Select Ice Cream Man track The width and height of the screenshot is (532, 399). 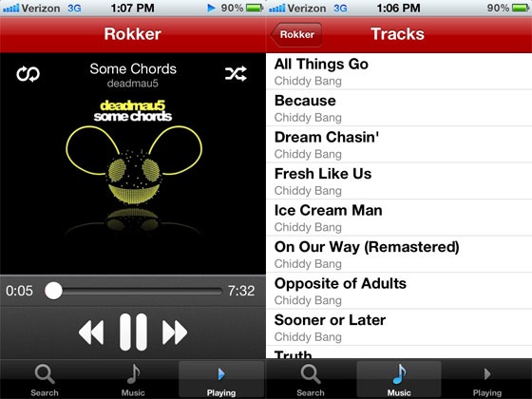click(x=399, y=218)
